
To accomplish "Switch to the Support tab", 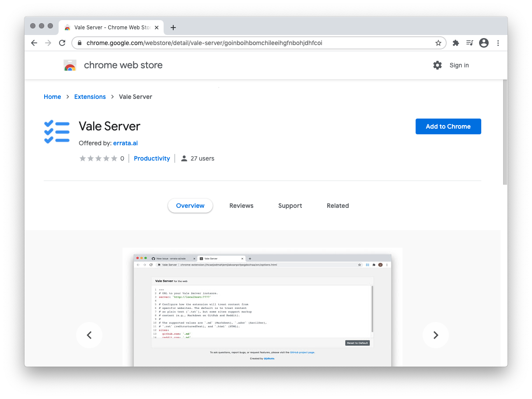I will point(290,206).
